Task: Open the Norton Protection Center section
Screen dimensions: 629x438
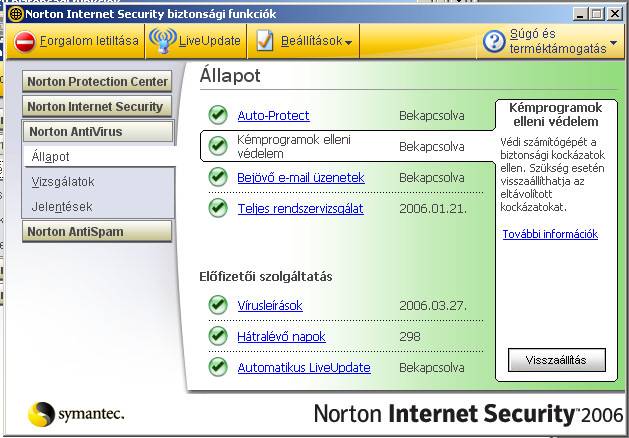Action: 97,81
